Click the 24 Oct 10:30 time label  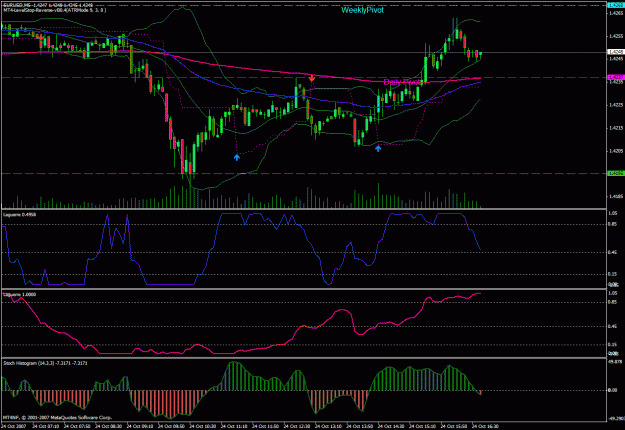click(x=203, y=426)
